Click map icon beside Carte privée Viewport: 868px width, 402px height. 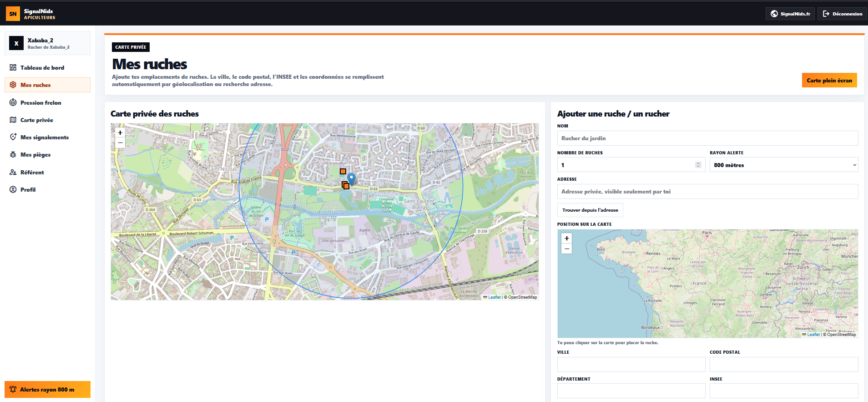13,120
